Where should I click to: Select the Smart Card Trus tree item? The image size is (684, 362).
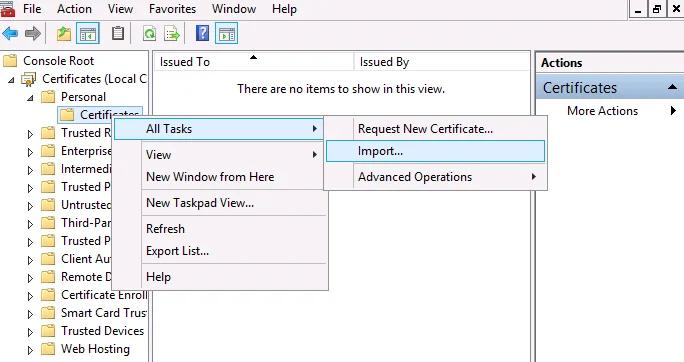103,313
